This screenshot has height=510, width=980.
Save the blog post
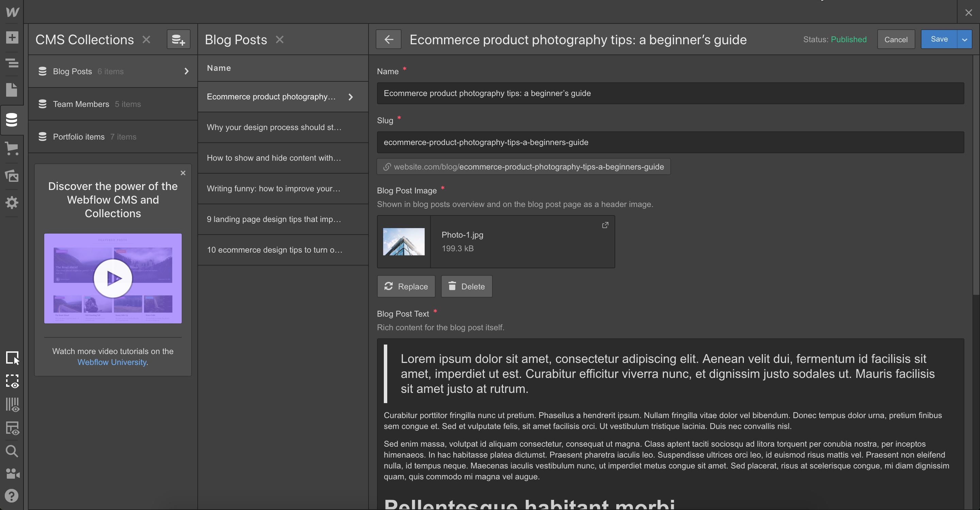[x=939, y=39]
